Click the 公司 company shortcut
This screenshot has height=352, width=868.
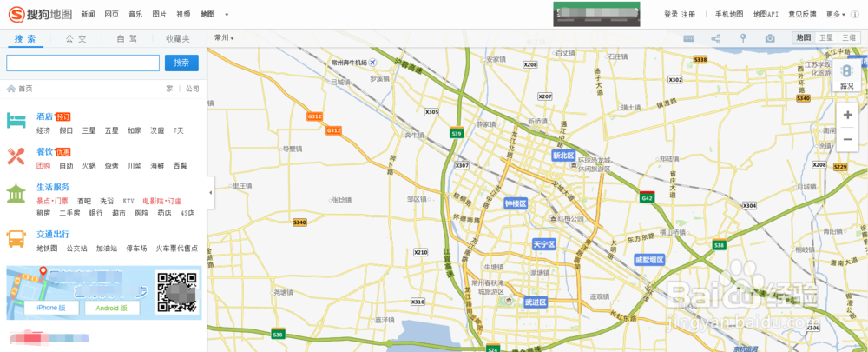tap(192, 89)
